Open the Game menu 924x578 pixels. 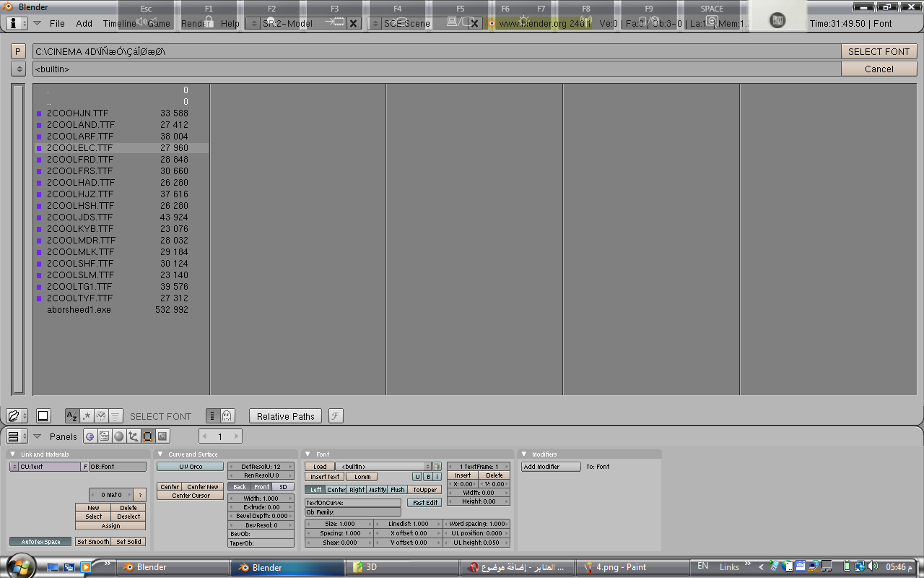pos(159,23)
